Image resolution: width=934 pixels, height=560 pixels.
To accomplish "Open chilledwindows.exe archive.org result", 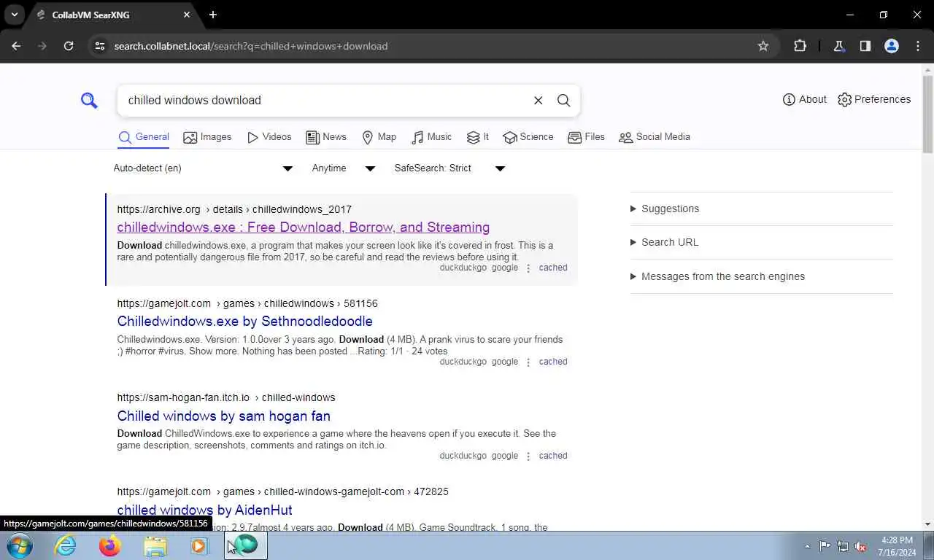I will tap(304, 227).
